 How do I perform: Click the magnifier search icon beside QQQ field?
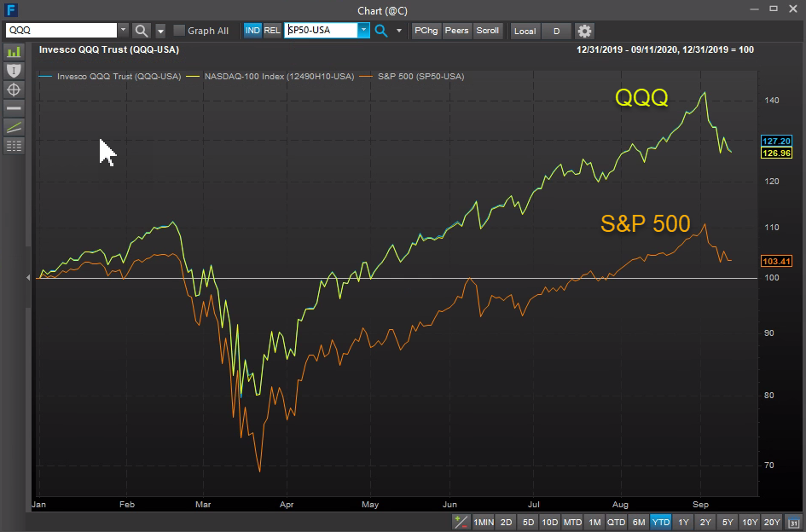[142, 31]
